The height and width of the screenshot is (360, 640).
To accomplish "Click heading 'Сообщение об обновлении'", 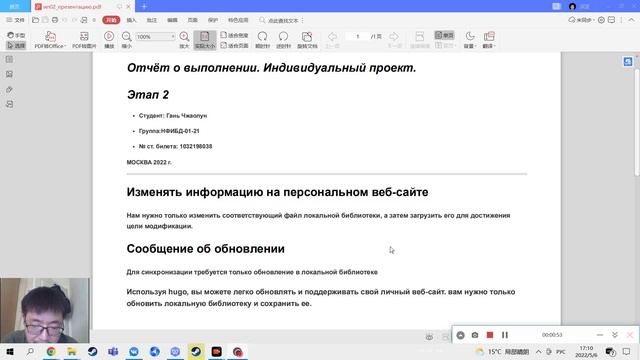I will coord(206,249).
